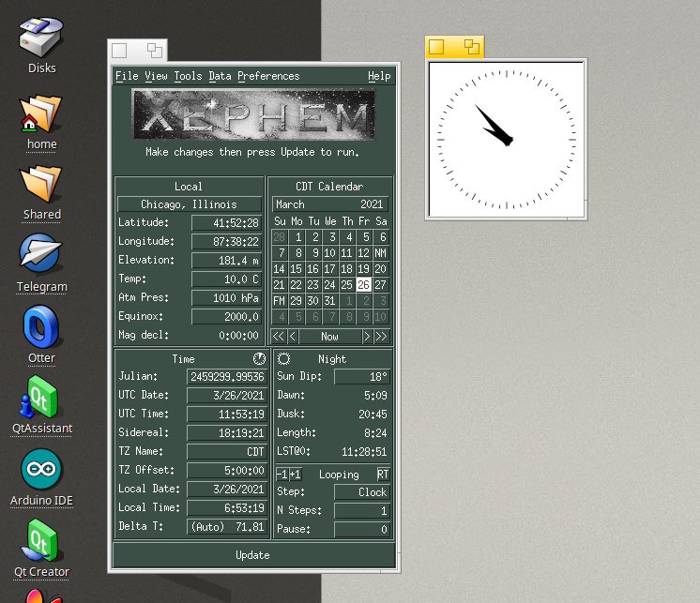Click the Equinox value 2000.0

pyautogui.click(x=227, y=317)
